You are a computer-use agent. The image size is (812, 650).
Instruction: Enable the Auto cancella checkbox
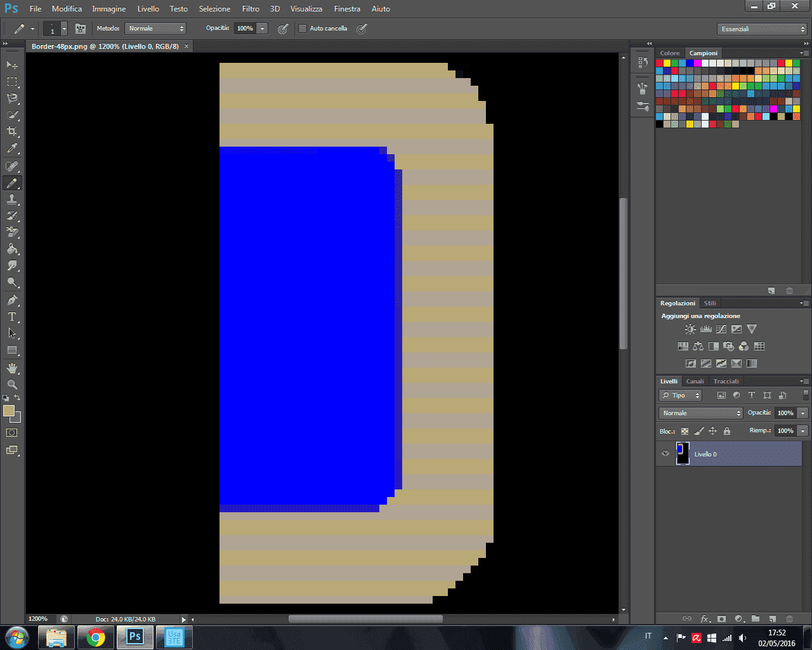303,29
